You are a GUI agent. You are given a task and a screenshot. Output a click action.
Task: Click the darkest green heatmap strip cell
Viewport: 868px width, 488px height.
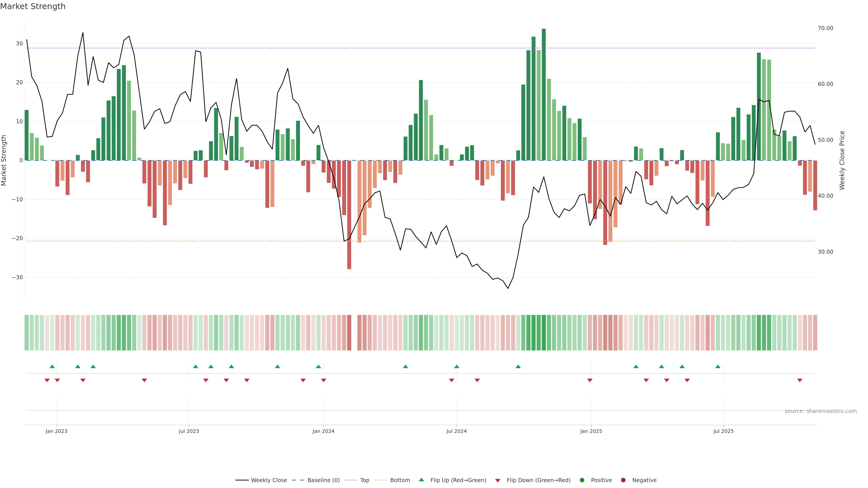[x=543, y=332]
